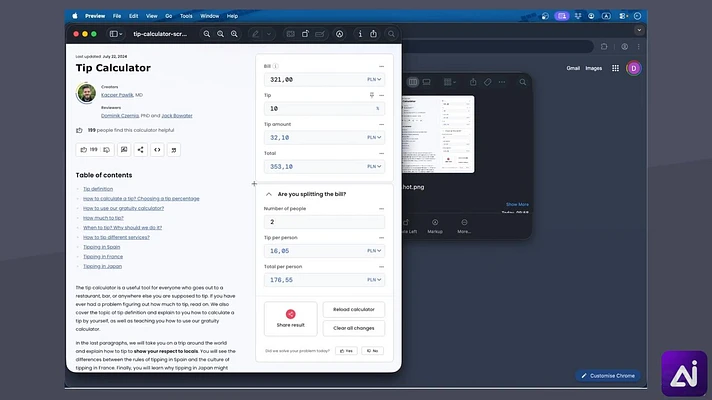The width and height of the screenshot is (712, 400).
Task: Open the Total per person PLN dropdown
Action: click(x=374, y=280)
